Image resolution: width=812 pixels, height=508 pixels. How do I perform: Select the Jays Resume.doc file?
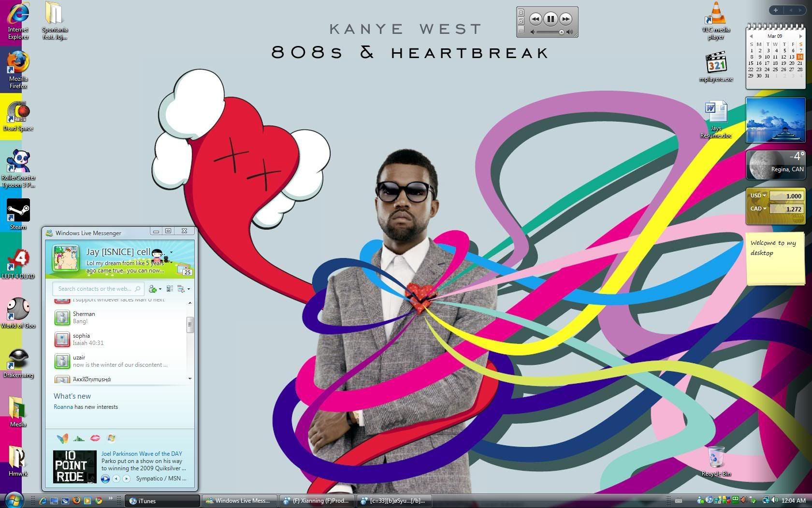[x=716, y=120]
